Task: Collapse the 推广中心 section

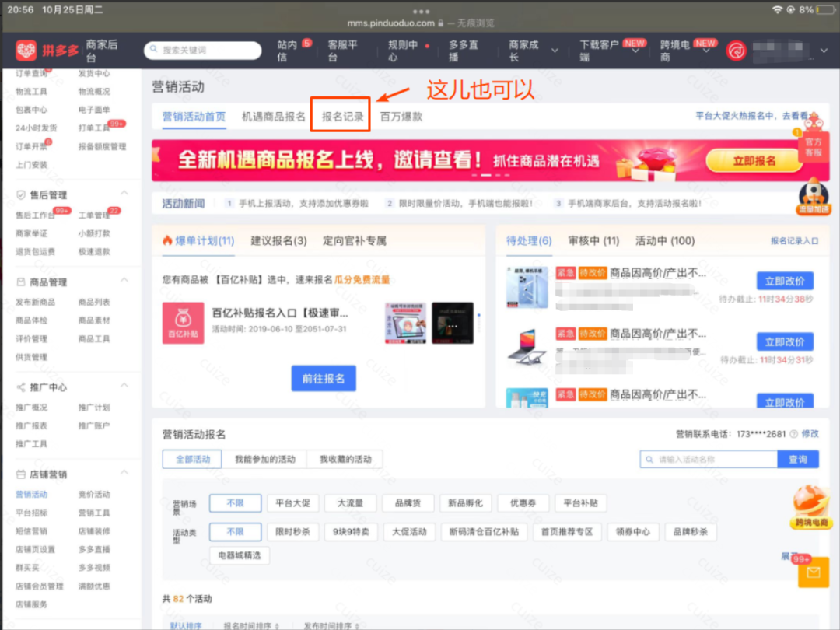Action: point(124,385)
